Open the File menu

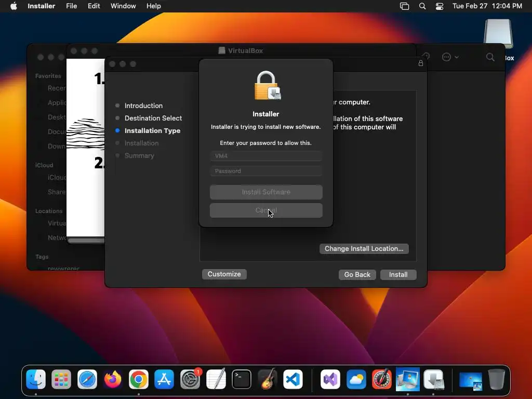click(x=71, y=6)
